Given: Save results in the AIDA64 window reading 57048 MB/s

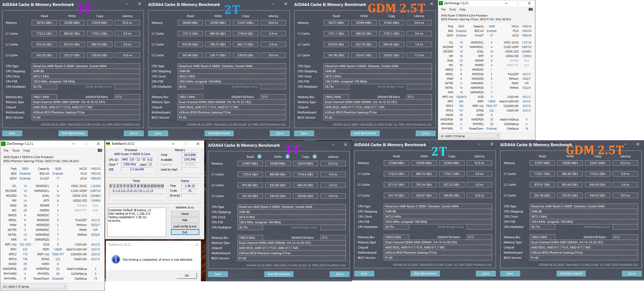Looking at the screenshot, I should pyautogui.click(x=364, y=273).
